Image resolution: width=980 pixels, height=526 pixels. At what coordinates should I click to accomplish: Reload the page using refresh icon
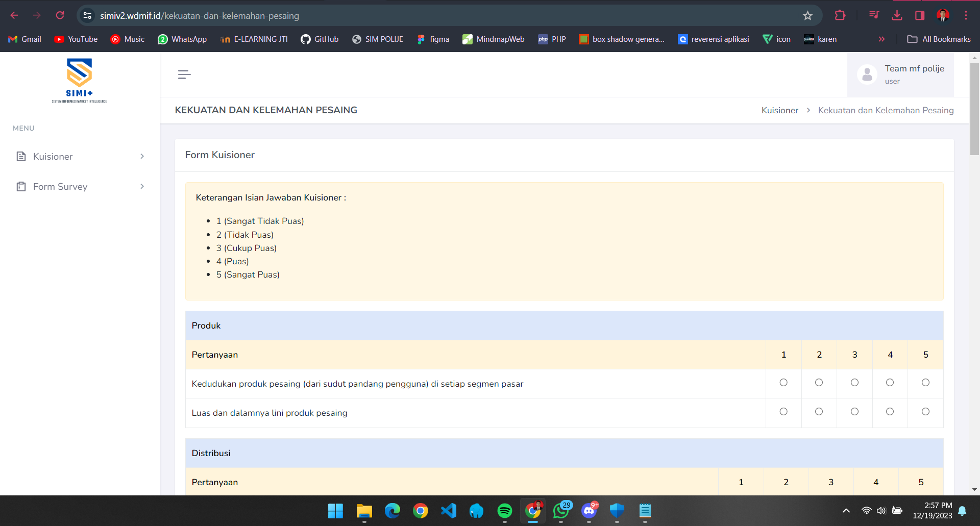coord(60,15)
